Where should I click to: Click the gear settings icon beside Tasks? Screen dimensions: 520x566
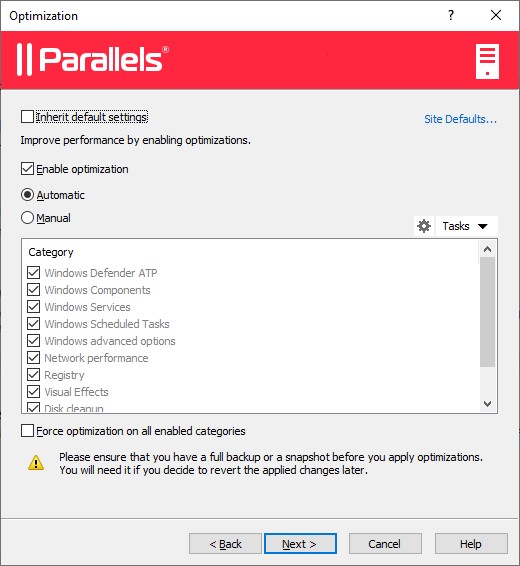point(424,226)
